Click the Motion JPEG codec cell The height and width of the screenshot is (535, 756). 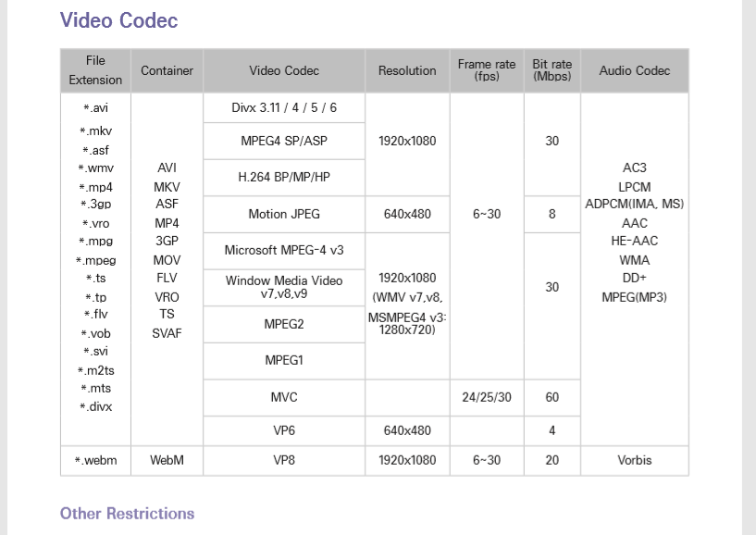point(284,214)
